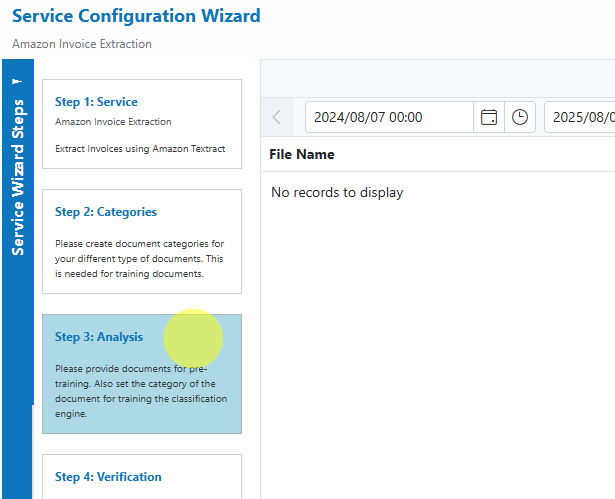This screenshot has height=499, width=615.
Task: Select the Step 3: Analysis heading
Action: 99,337
